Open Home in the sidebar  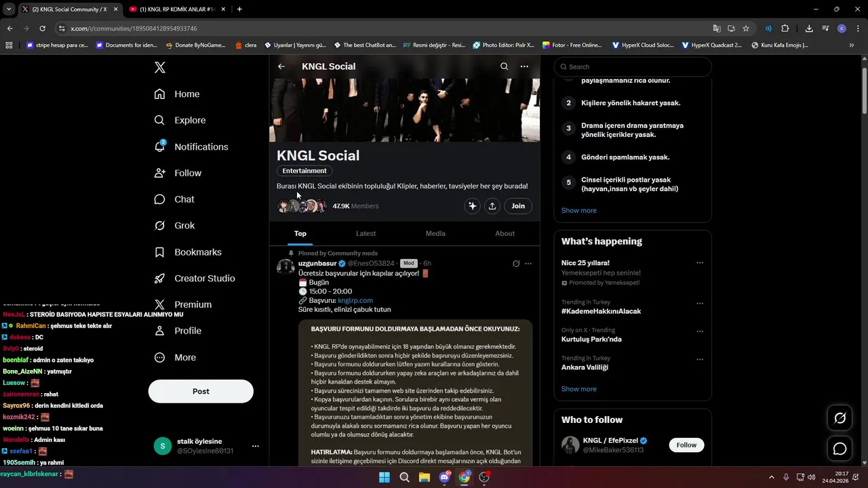(x=177, y=94)
